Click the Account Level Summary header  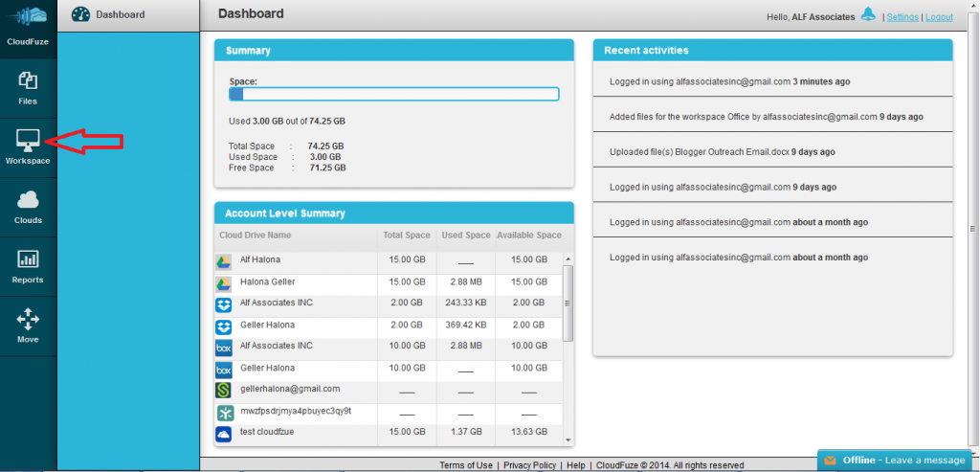tap(393, 214)
